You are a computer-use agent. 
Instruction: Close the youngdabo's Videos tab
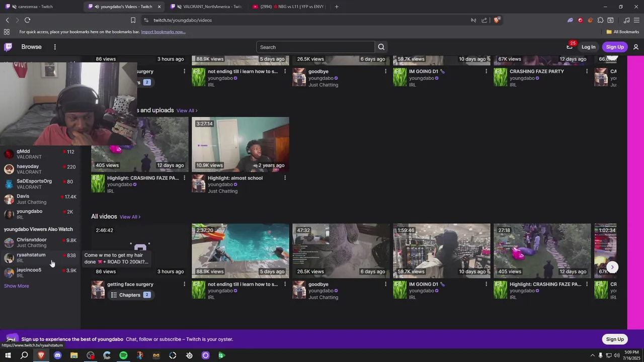[x=159, y=7]
